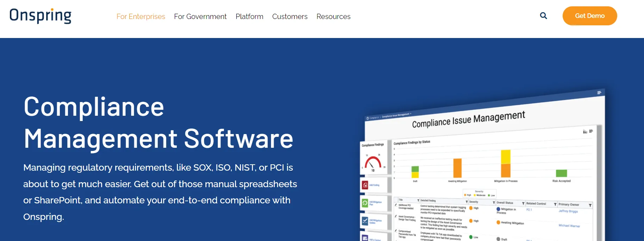Click the green Add Mitigation Plan icon
The width and height of the screenshot is (644, 241).
365,203
